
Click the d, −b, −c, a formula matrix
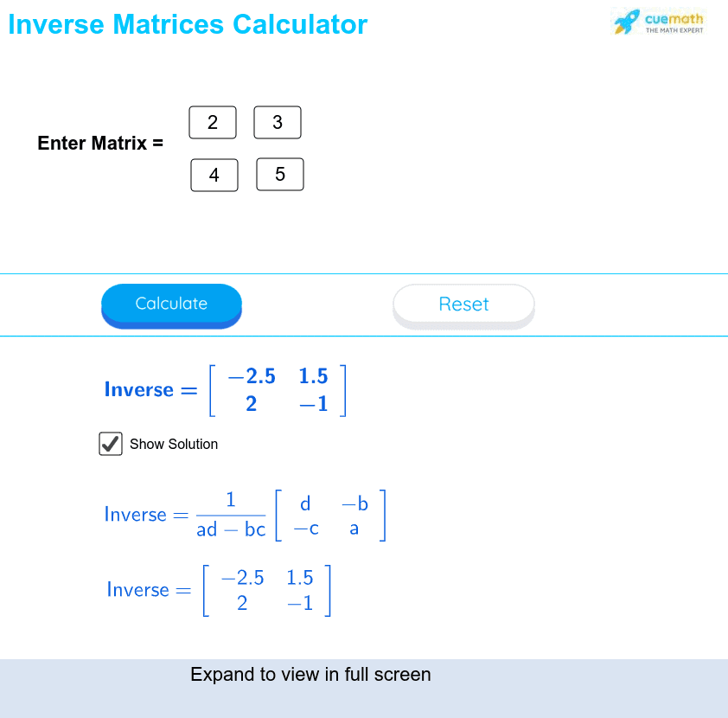tap(330, 516)
